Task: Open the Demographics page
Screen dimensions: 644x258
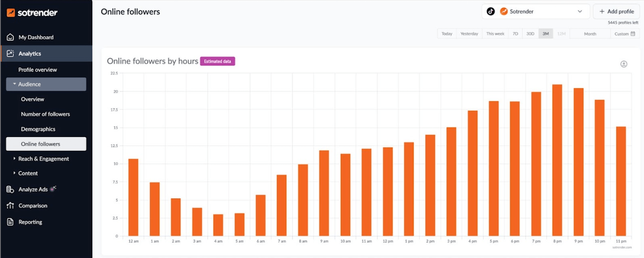Action: pos(38,129)
